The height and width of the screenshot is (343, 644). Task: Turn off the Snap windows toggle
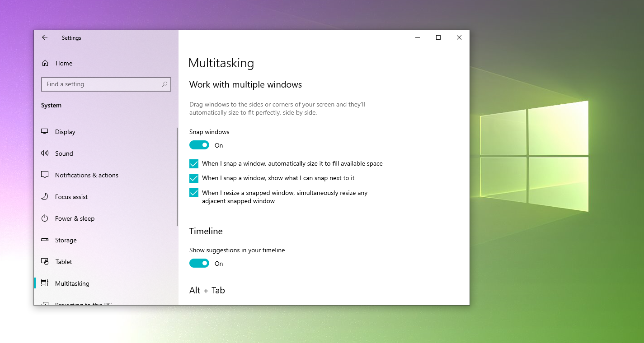coord(199,145)
